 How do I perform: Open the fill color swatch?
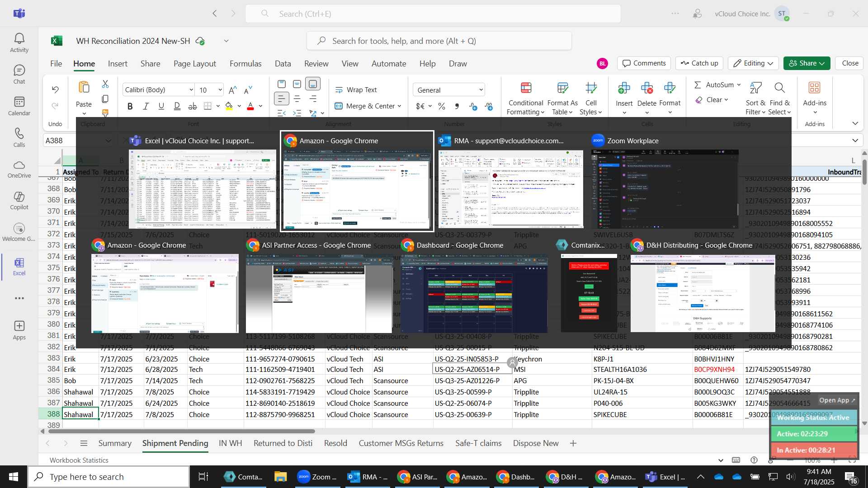pos(229,106)
